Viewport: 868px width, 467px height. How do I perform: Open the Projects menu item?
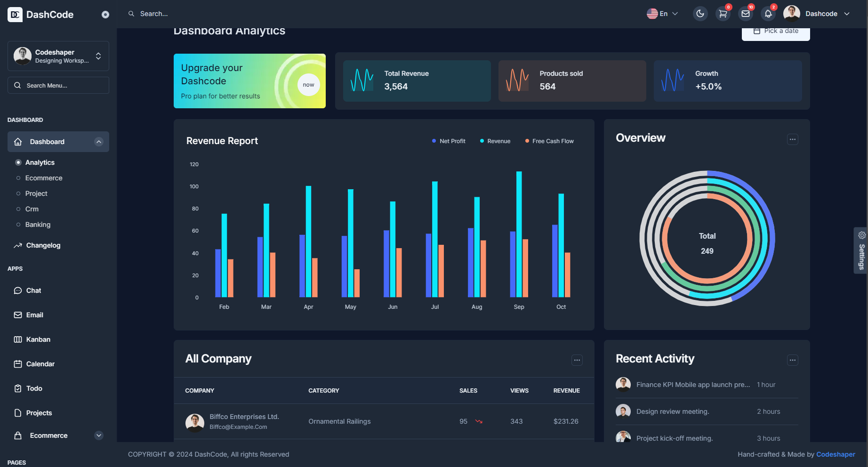point(39,413)
